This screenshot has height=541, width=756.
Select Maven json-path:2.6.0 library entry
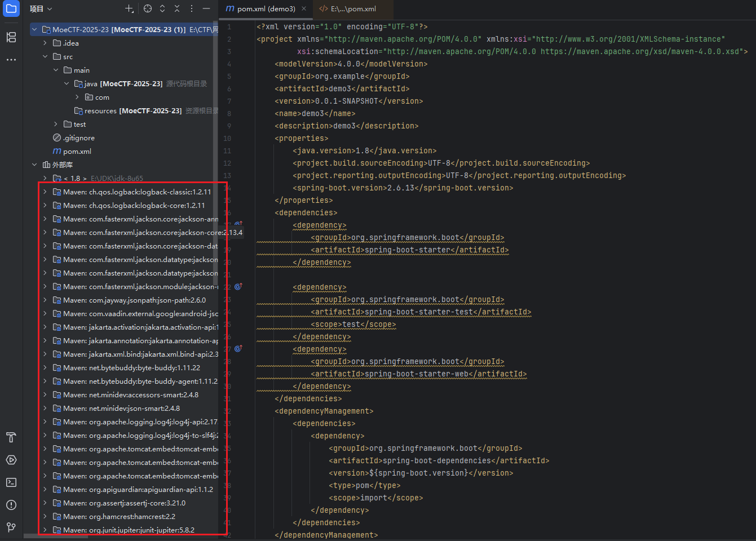tap(134, 300)
